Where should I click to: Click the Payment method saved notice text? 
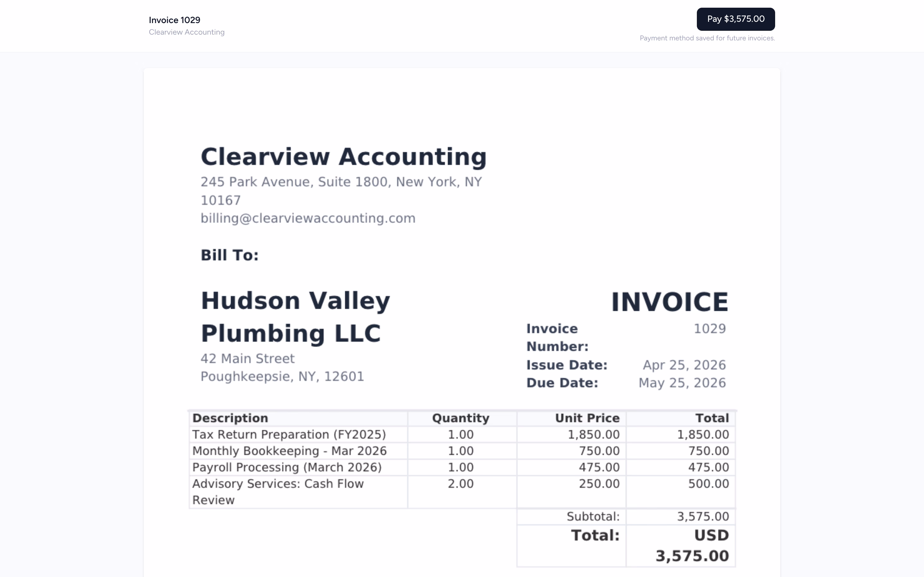click(707, 38)
